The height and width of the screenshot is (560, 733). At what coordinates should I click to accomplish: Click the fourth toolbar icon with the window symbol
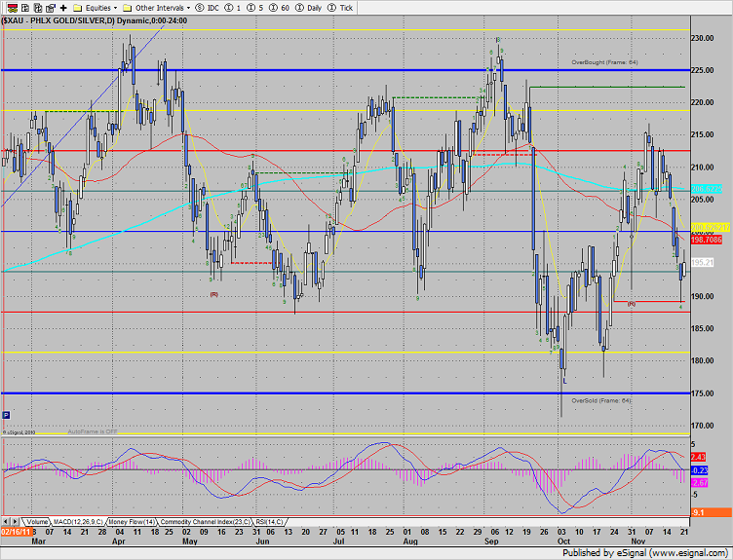click(51, 8)
